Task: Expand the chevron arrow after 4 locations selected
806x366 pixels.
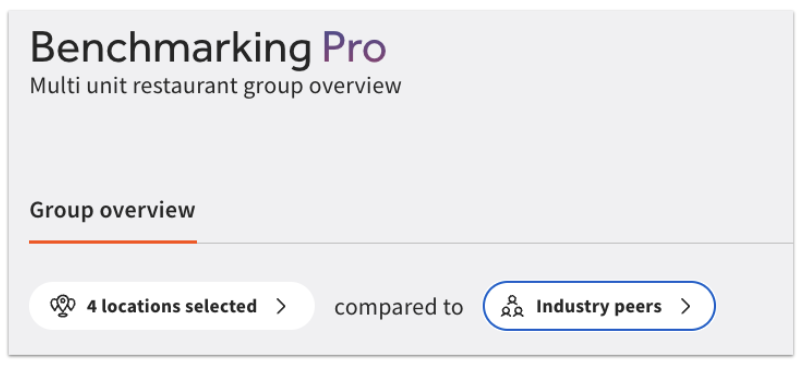Action: coord(281,306)
